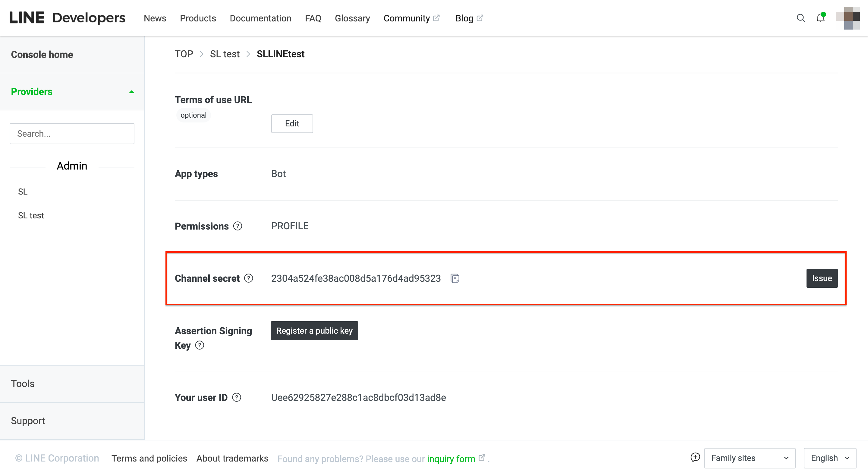This screenshot has height=476, width=868.
Task: Open Tools in the sidebar
Action: click(x=23, y=384)
